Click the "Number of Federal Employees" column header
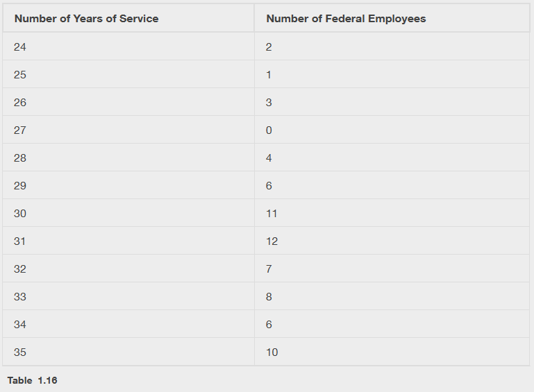Image resolution: width=534 pixels, height=392 pixels. coord(346,19)
